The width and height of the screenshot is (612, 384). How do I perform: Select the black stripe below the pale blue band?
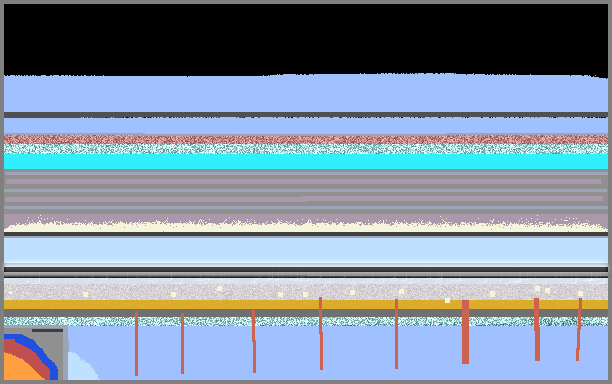click(x=306, y=269)
